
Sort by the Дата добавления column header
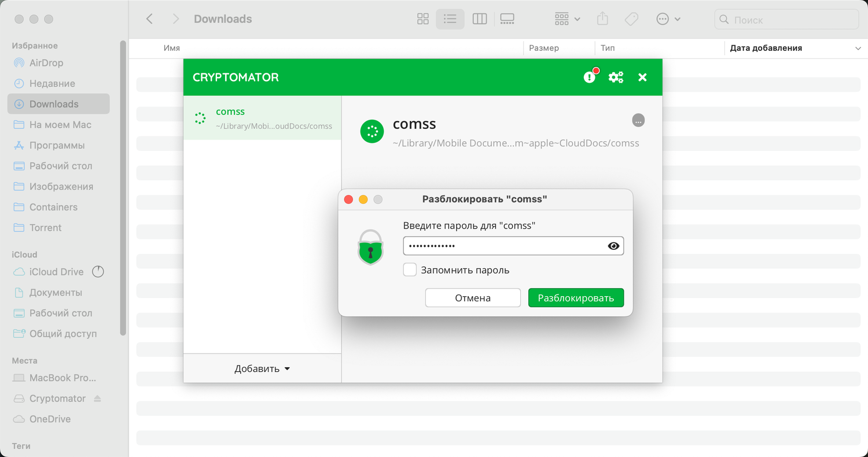click(766, 48)
